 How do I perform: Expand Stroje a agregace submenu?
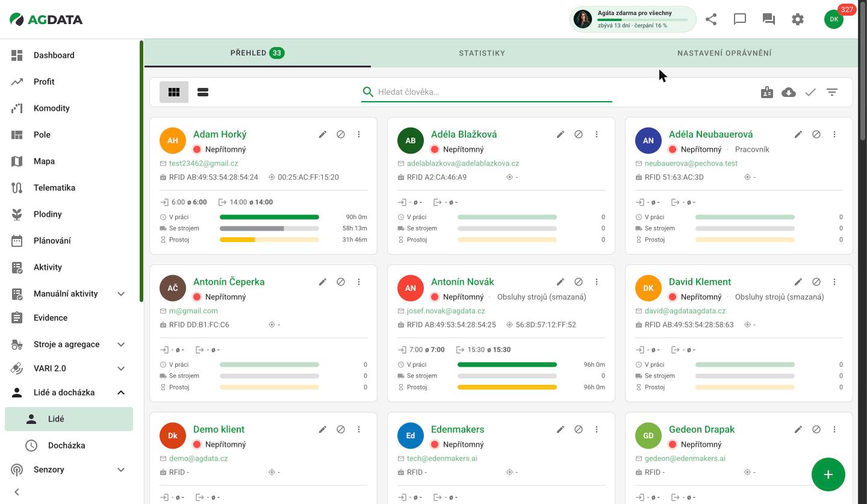pos(121,344)
